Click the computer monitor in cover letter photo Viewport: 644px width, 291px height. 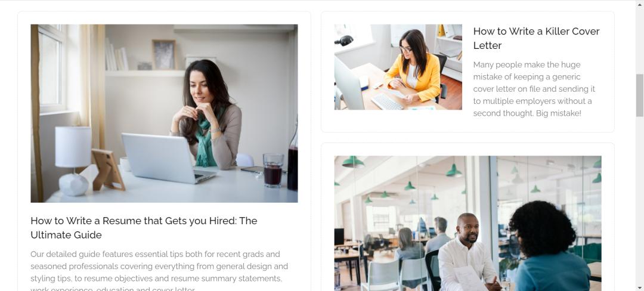348,83
